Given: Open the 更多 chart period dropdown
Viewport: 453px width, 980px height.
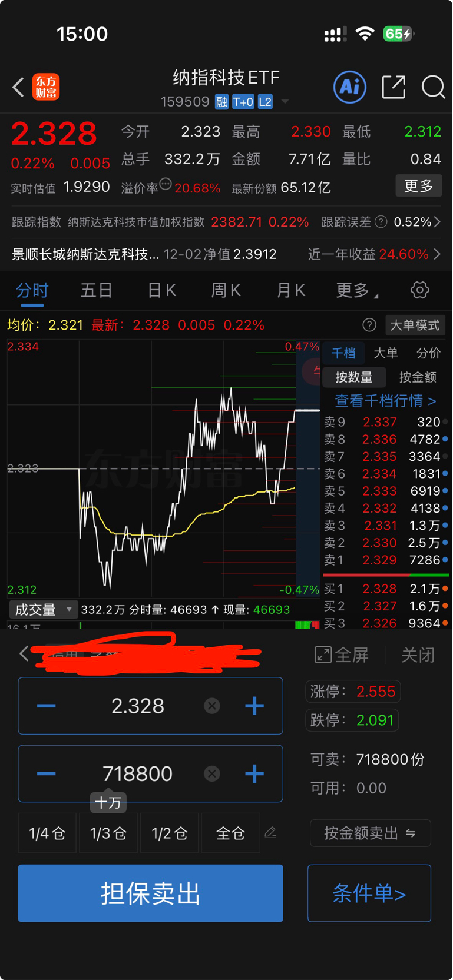Looking at the screenshot, I should tap(357, 290).
